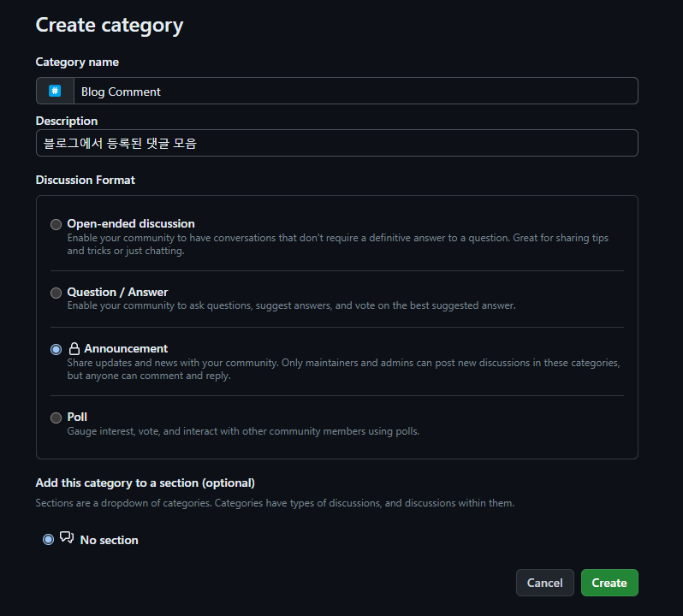Cancel the category creation
Image resolution: width=683 pixels, height=616 pixels.
pyautogui.click(x=544, y=583)
